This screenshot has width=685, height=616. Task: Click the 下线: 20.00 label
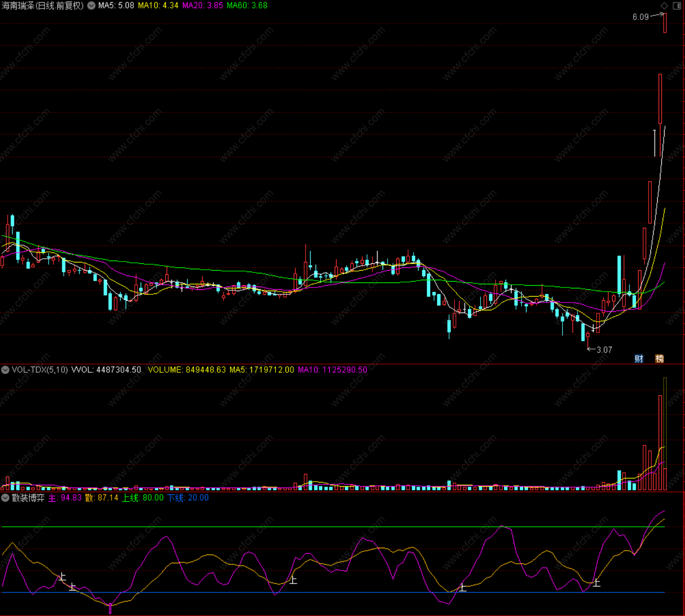(x=188, y=498)
